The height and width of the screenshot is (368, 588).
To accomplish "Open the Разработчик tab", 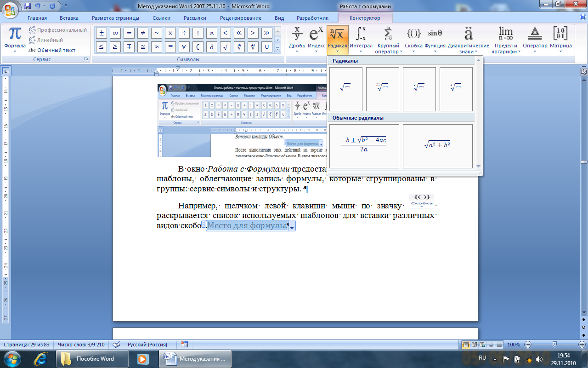I will [x=313, y=18].
